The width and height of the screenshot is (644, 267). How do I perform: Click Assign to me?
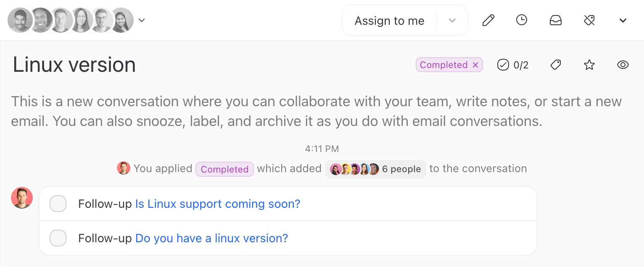click(x=389, y=20)
